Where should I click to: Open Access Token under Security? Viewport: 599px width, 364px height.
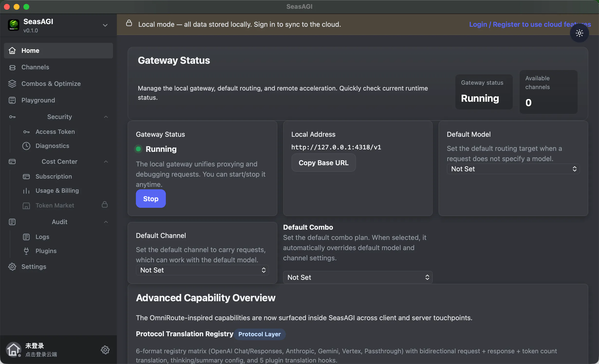point(64,132)
